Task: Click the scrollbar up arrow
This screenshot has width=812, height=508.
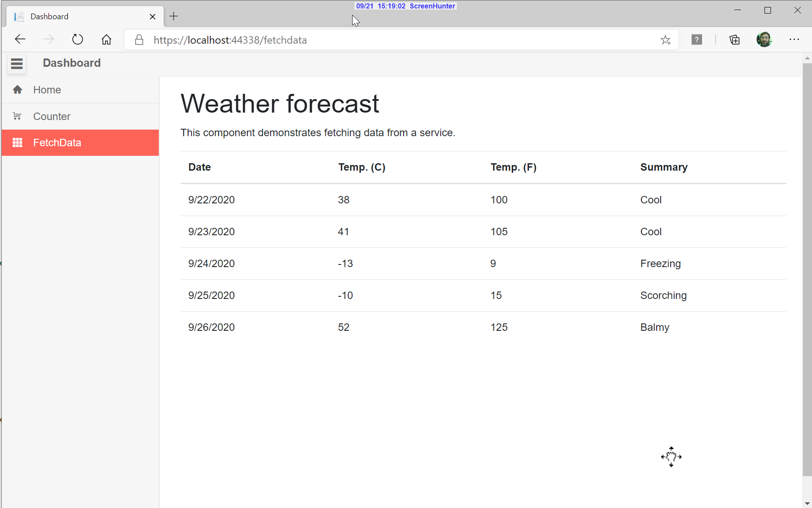Action: pyautogui.click(x=807, y=58)
